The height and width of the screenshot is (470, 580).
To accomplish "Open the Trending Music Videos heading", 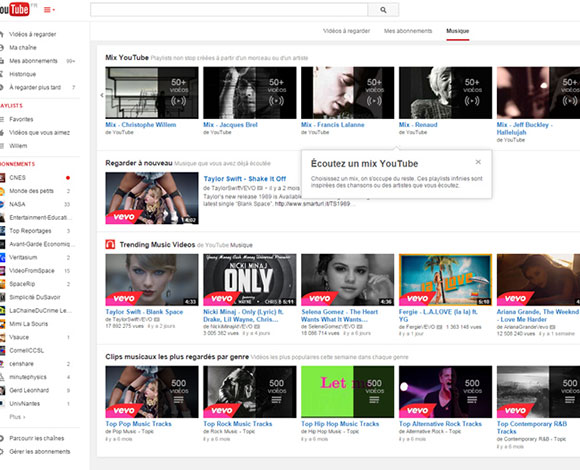I will coord(157,244).
